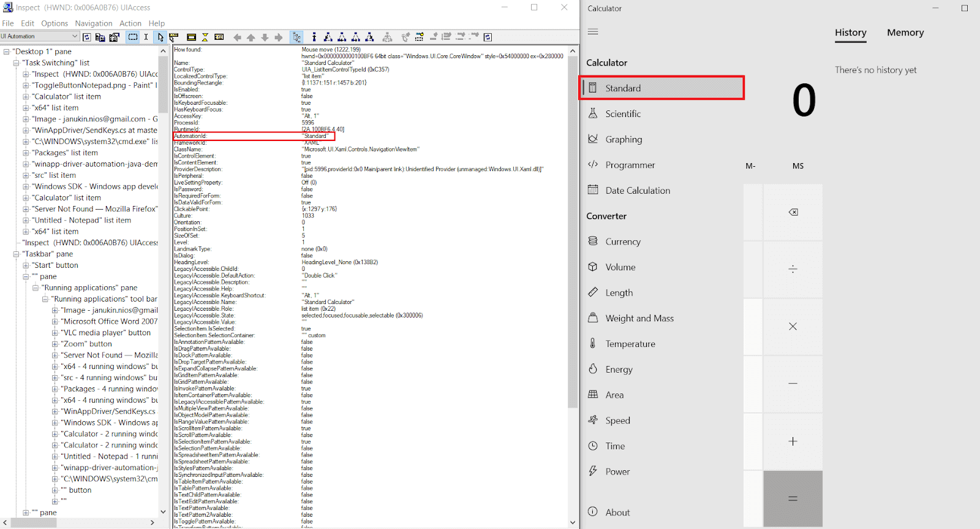Toggle the dashed highlight rectangle toolbar button
Viewport: 980px width, 529px height.
pyautogui.click(x=133, y=37)
